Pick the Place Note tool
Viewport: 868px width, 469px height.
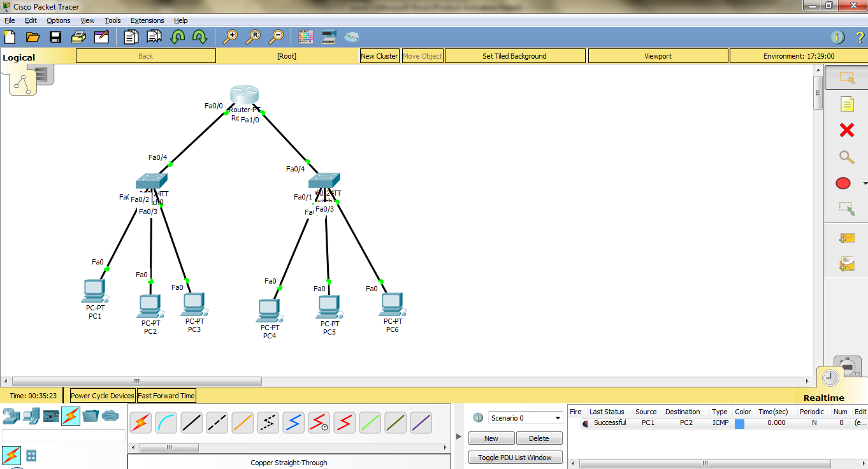click(x=846, y=104)
